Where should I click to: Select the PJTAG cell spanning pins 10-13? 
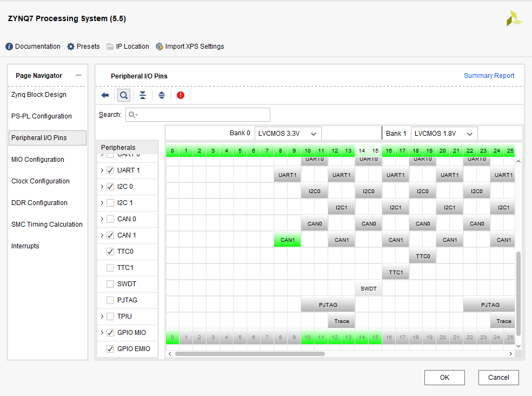point(328,305)
